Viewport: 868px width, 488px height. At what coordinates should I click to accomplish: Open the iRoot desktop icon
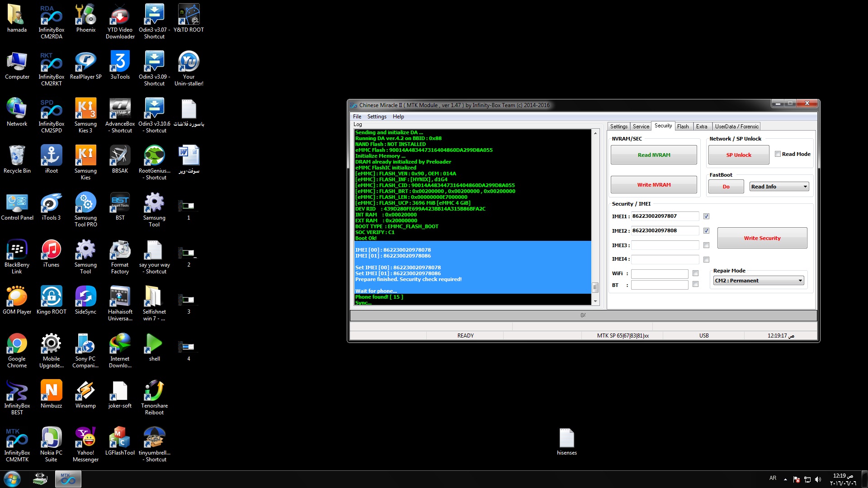click(x=52, y=159)
